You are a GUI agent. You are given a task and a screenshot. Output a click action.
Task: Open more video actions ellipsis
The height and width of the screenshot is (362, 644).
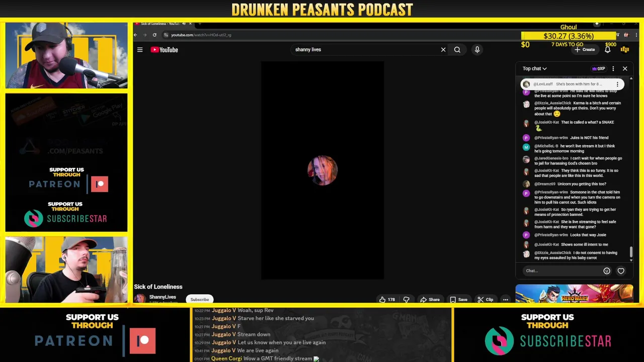(x=505, y=300)
